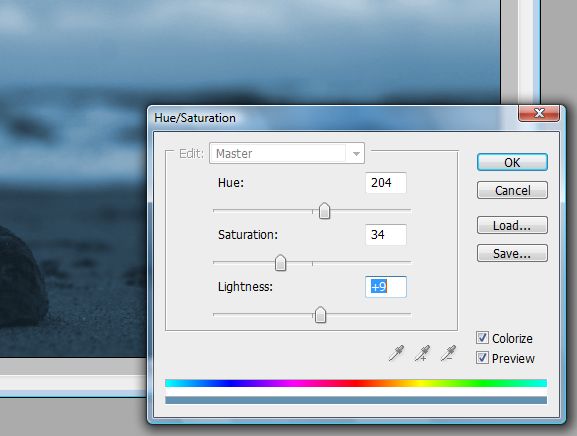577x436 pixels.
Task: Select the plain eyedropper tool
Action: pyautogui.click(x=396, y=353)
